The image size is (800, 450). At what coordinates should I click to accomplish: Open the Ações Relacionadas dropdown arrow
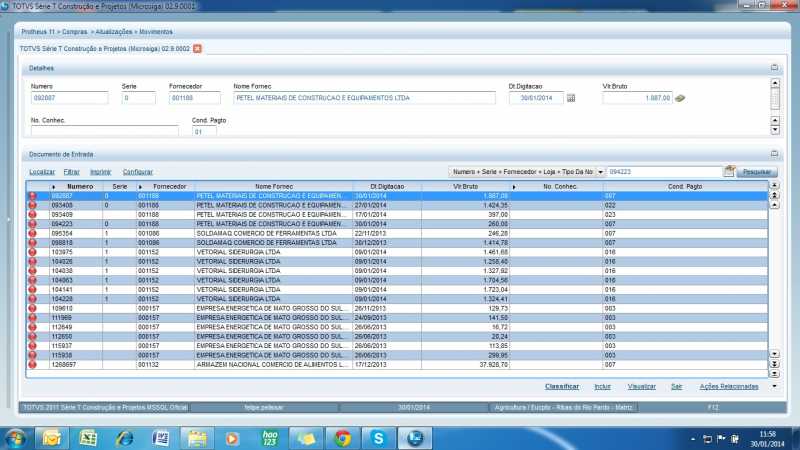[774, 386]
